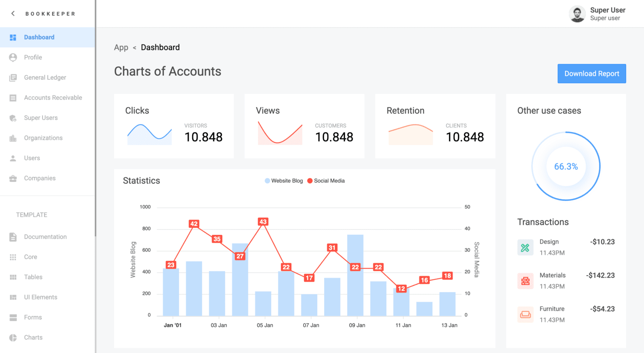Click the Profile person icon

[13, 57]
